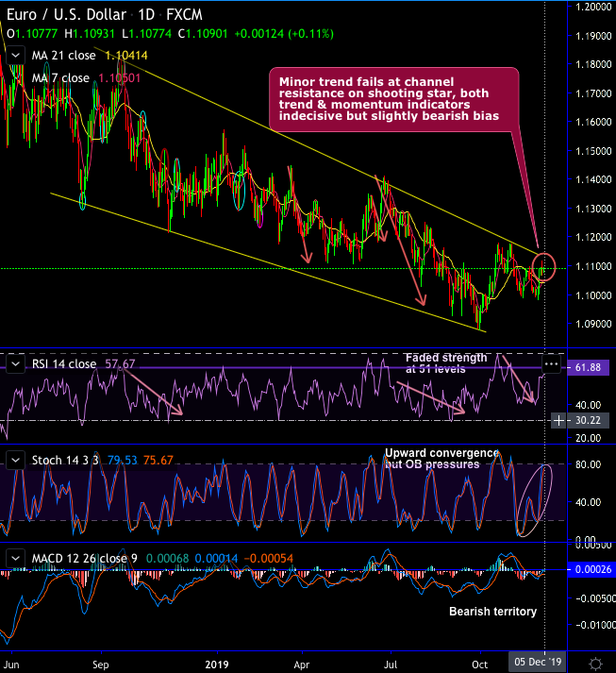616x673 pixels.
Task: Click the FXCM source label
Action: click(x=184, y=15)
